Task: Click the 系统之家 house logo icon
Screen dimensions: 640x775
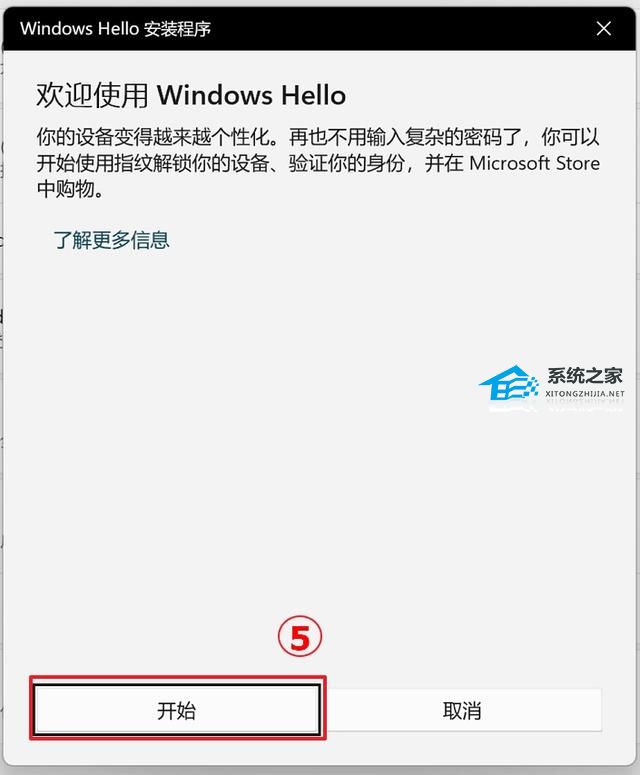Action: click(509, 383)
